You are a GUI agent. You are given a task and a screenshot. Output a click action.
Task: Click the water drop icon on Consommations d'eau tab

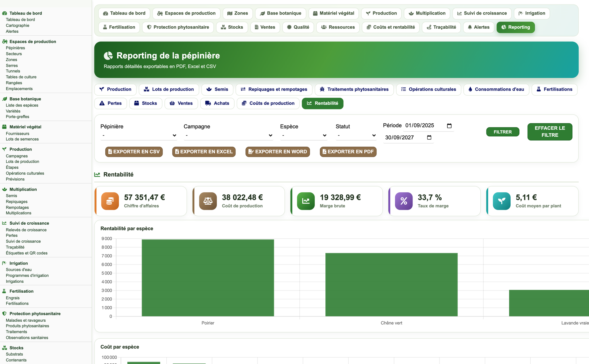[470, 89]
